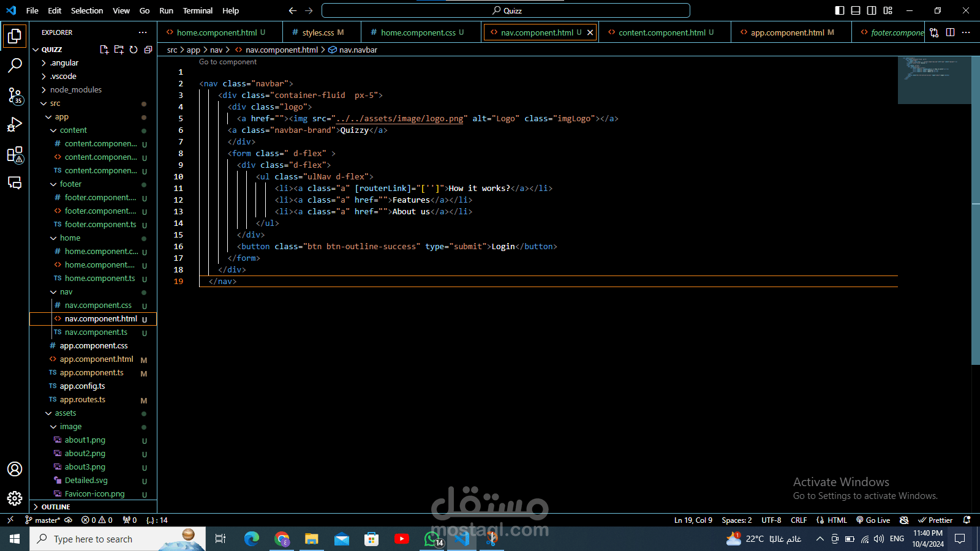The height and width of the screenshot is (551, 980).
Task: Open Google Chrome from the taskbar
Action: point(282,539)
